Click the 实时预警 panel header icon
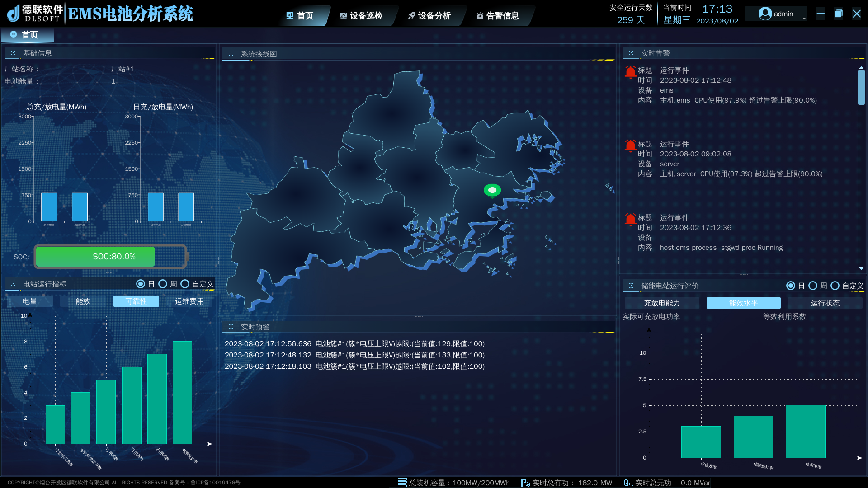Image resolution: width=868 pixels, height=488 pixels. coord(231,327)
